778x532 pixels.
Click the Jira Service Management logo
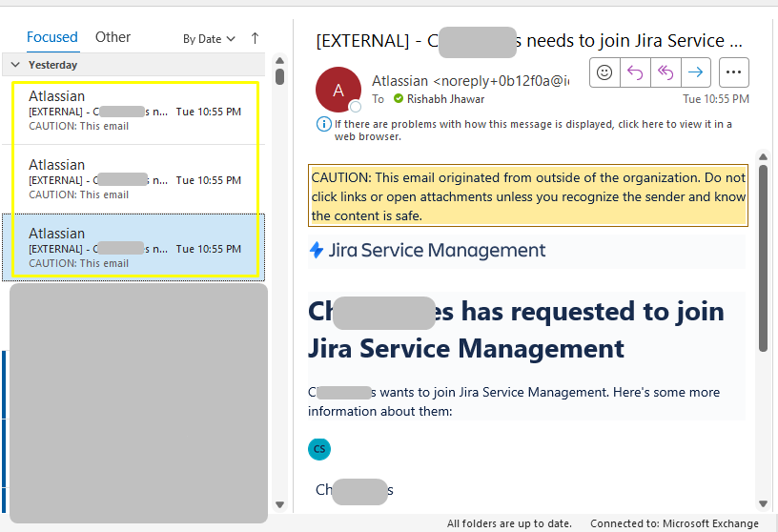[427, 250]
